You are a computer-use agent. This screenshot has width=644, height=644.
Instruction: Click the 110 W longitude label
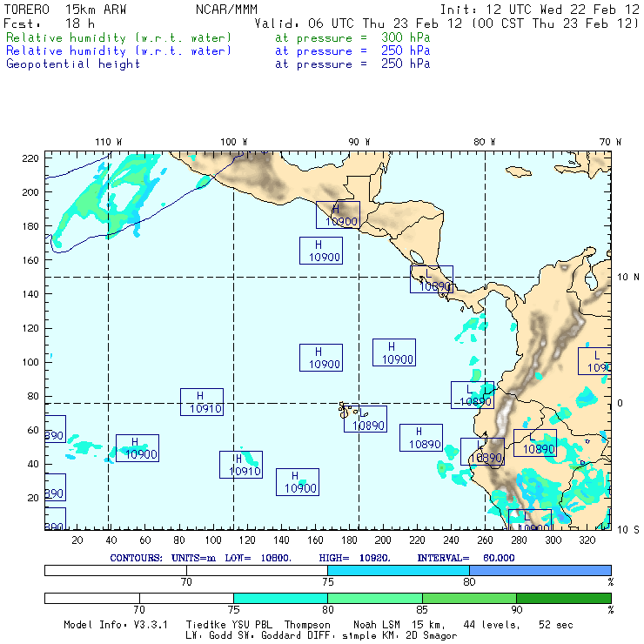(108, 142)
